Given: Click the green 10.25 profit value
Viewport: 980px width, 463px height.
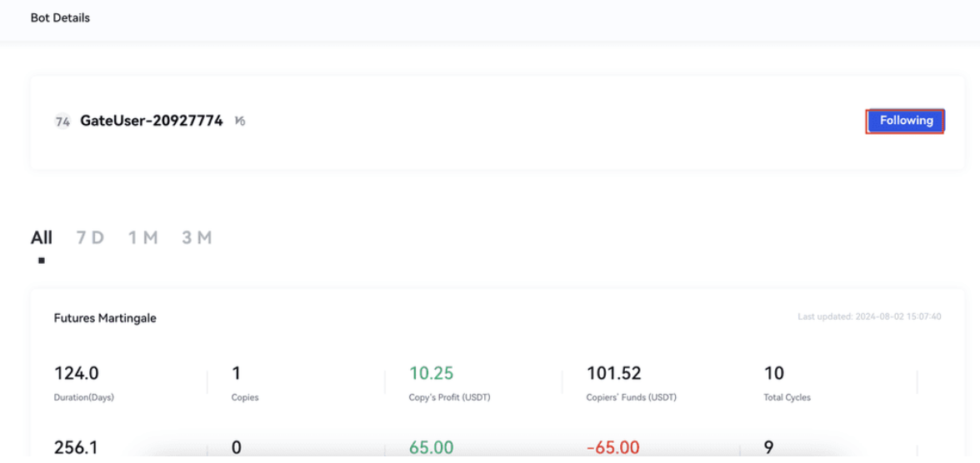Looking at the screenshot, I should tap(431, 373).
